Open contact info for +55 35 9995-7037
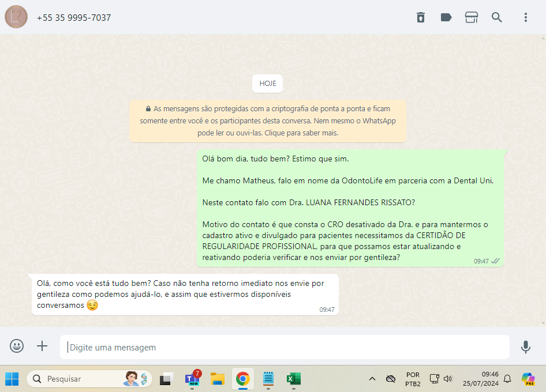This screenshot has width=546, height=392. click(74, 18)
